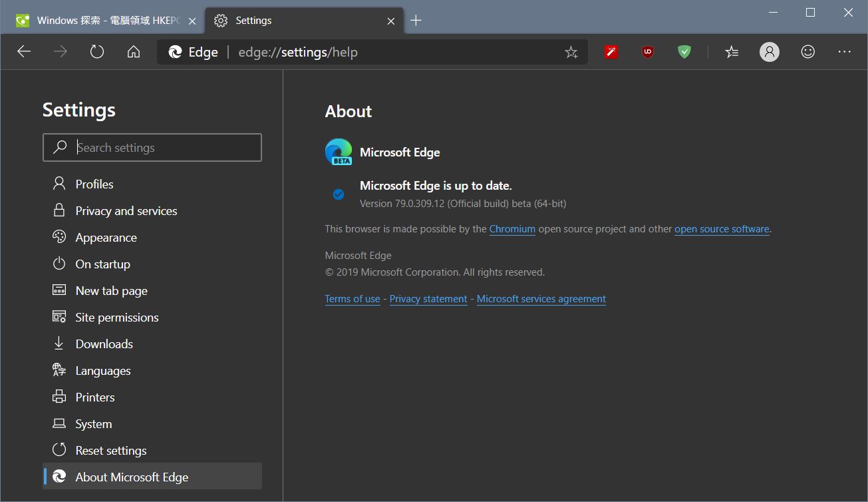Open Reset settings section
868x502 pixels.
pyautogui.click(x=152, y=450)
